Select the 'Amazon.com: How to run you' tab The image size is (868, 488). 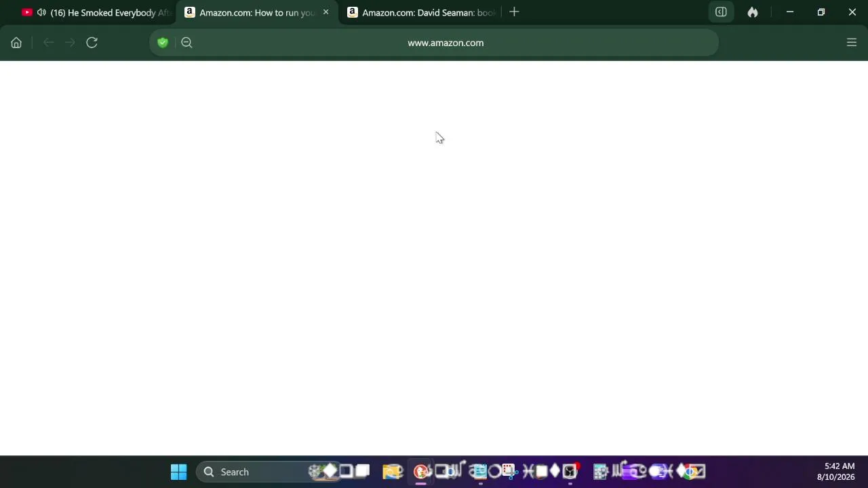click(x=257, y=12)
